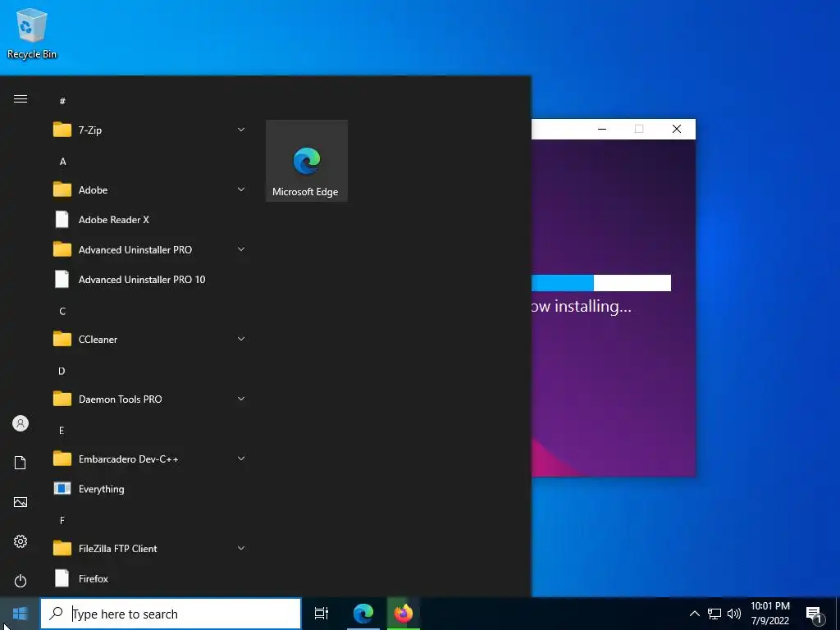Click the Adobe folder label
The width and height of the screenshot is (840, 630).
click(94, 190)
